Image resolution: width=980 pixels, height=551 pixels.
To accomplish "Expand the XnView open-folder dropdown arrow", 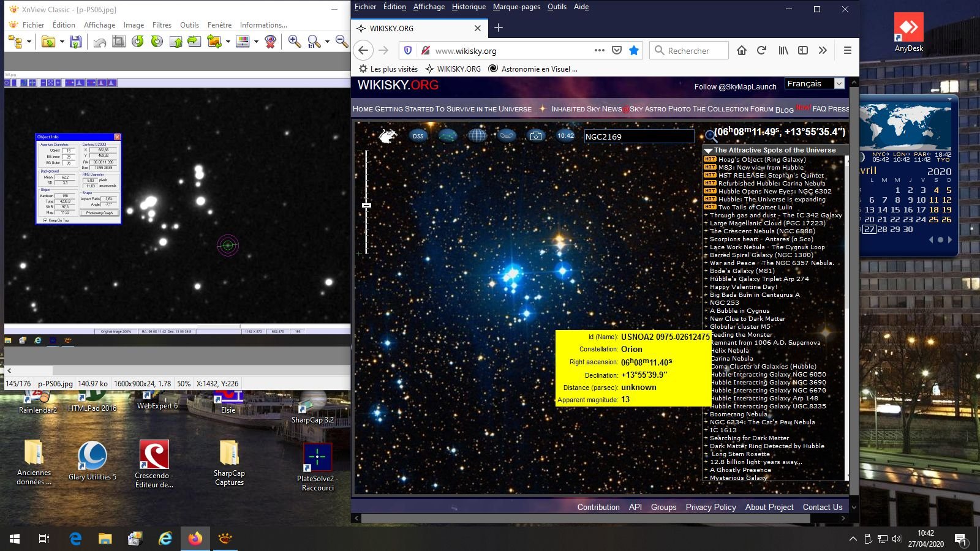I will [61, 42].
